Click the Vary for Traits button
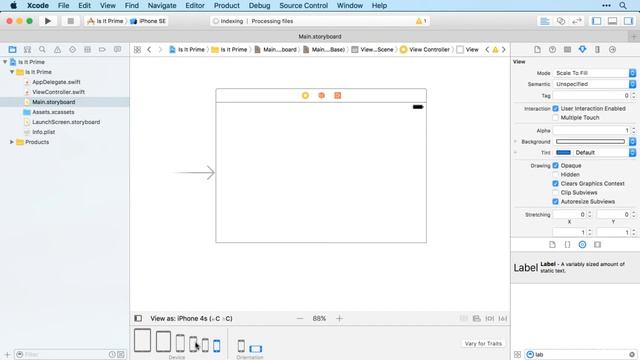This screenshot has height=360, width=640. click(x=483, y=344)
